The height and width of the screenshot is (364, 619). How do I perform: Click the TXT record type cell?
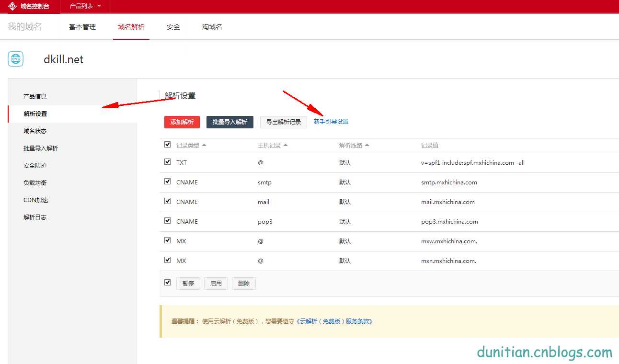coord(182,162)
